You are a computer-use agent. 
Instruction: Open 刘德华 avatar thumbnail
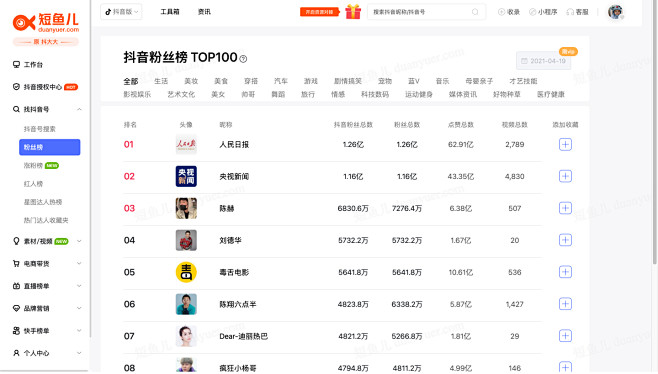tap(186, 240)
